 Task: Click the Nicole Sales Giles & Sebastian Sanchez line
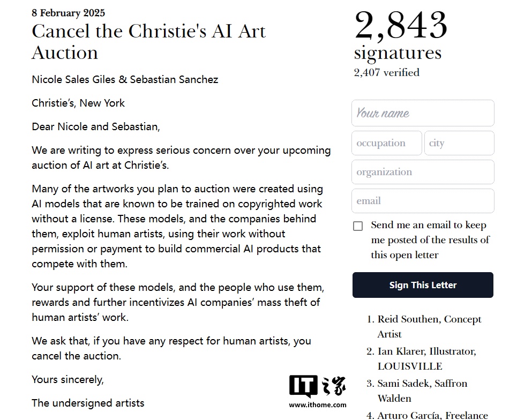click(x=125, y=79)
